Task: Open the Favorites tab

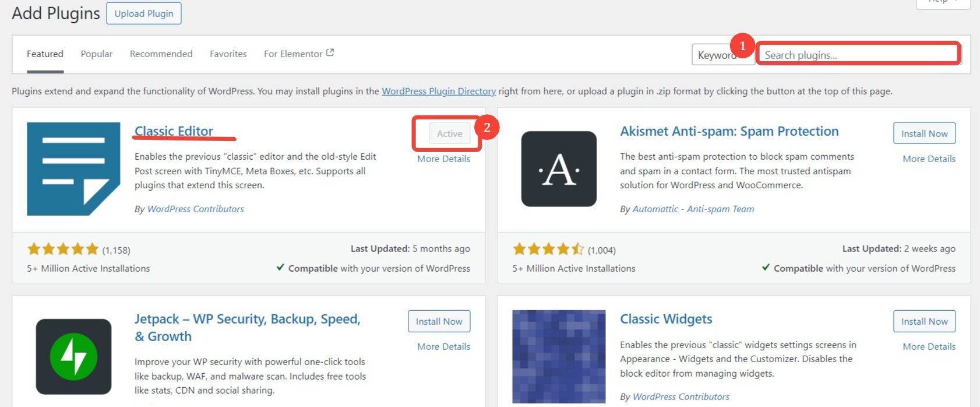Action: click(228, 54)
